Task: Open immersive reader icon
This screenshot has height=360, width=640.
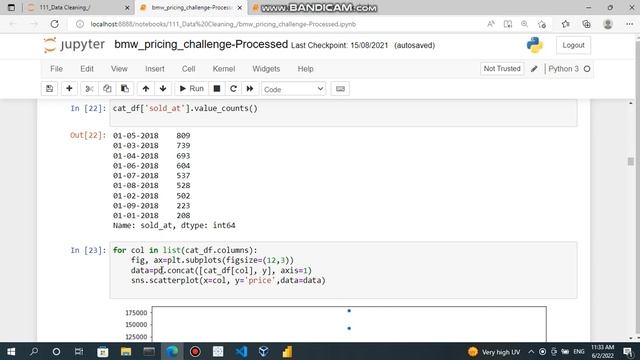Action: tap(508, 24)
